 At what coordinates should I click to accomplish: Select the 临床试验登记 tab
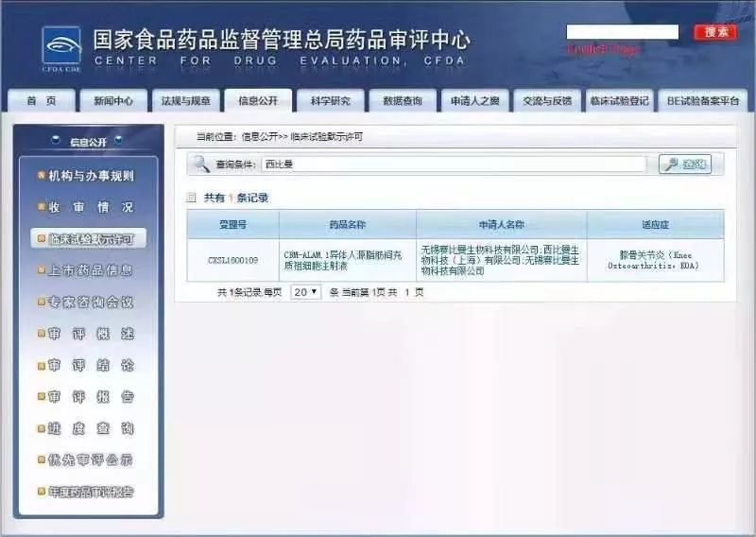click(x=619, y=101)
